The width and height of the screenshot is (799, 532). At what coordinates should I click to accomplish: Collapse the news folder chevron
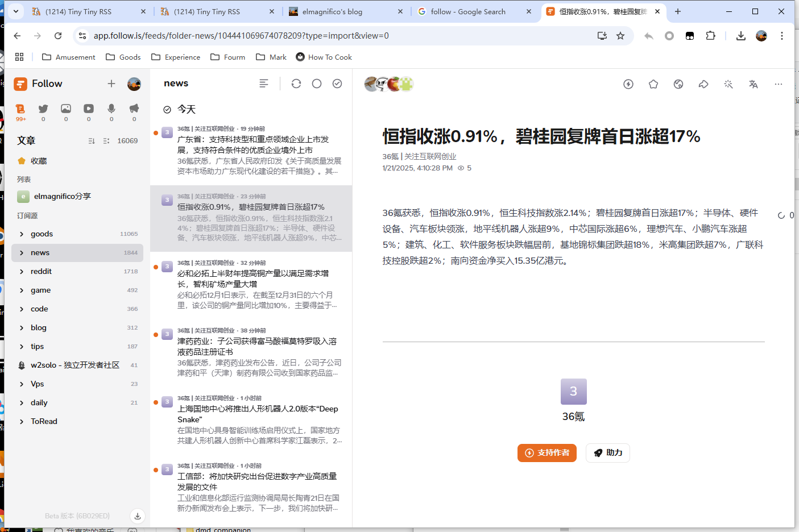click(22, 253)
